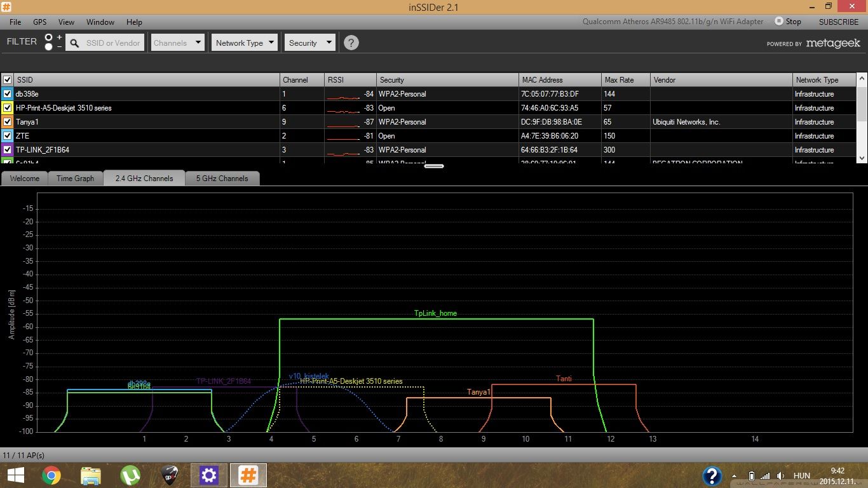
Task: Switch to the Welcome tab
Action: click(25, 179)
